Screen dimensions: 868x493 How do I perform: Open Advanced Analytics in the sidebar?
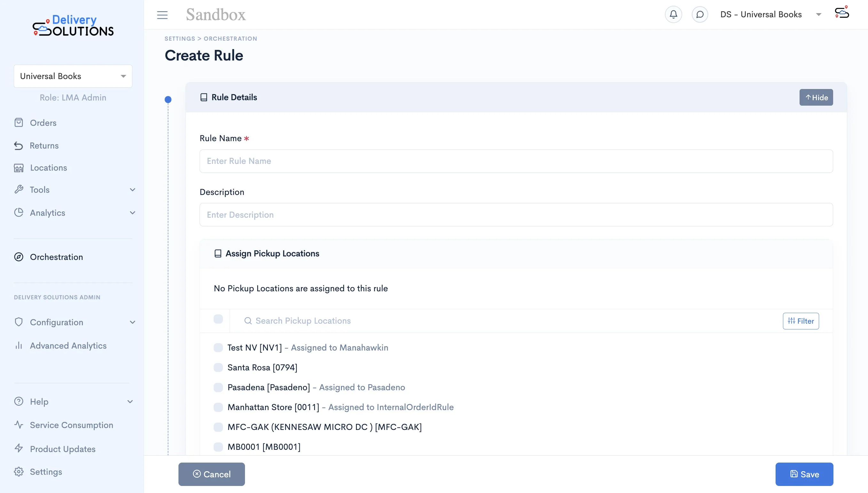(68, 345)
